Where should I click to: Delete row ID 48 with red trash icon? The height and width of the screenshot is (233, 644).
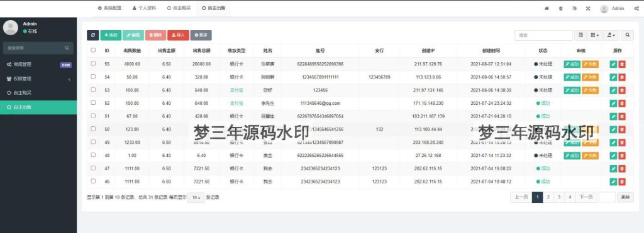coord(622,156)
